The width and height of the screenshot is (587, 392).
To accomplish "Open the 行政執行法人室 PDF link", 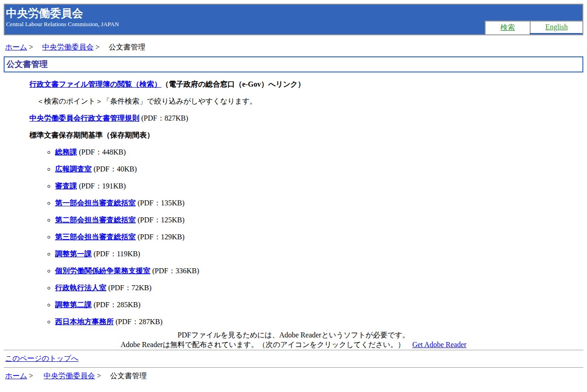I will click(x=80, y=287).
